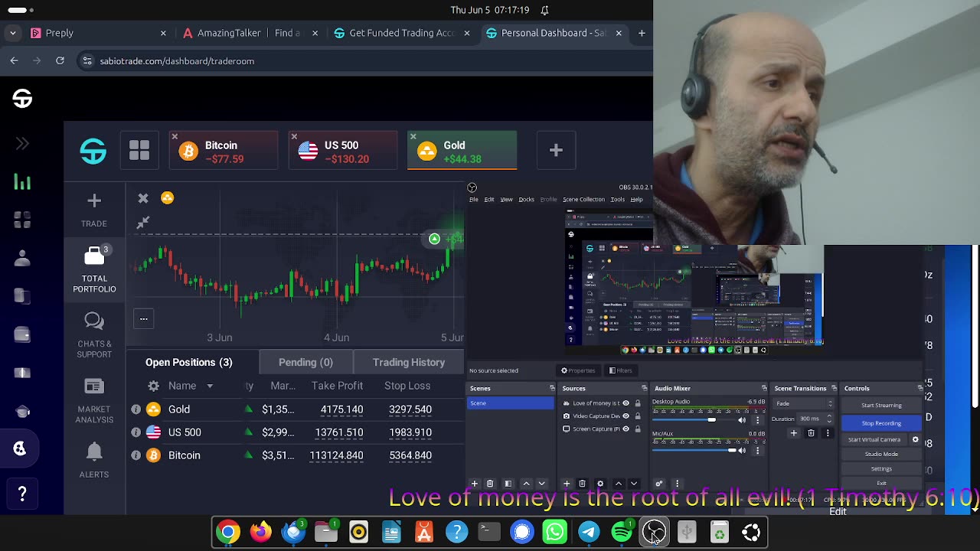Open scene transition options dots
980x551 pixels.
828,433
